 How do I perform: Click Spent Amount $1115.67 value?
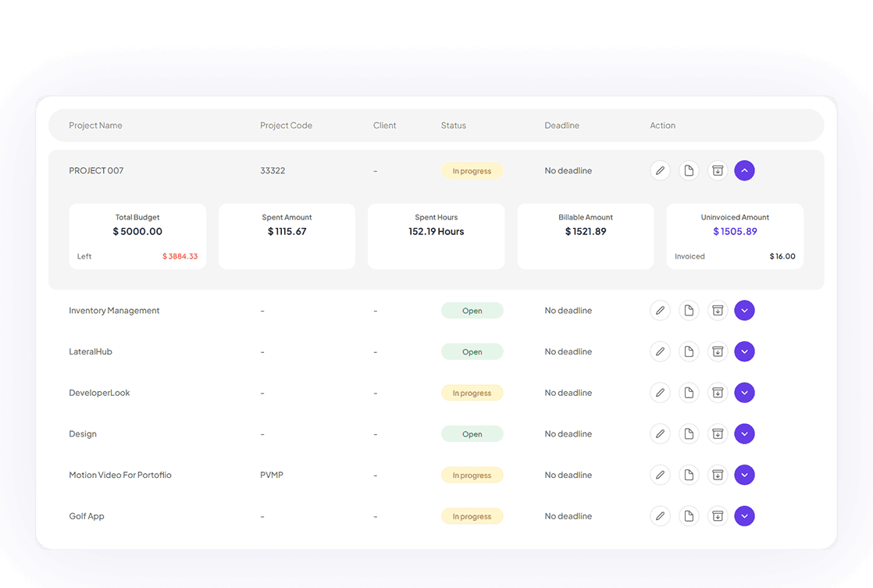click(287, 231)
